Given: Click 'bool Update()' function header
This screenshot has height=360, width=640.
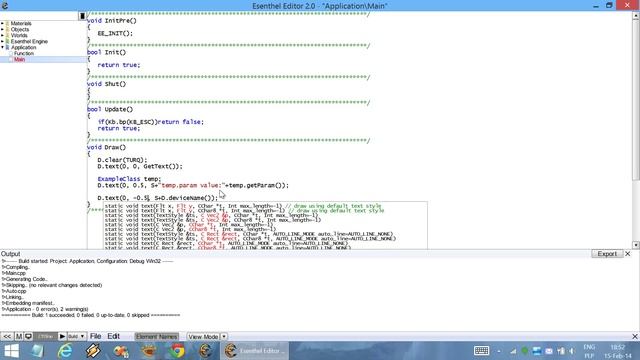Looking at the screenshot, I should [110, 109].
